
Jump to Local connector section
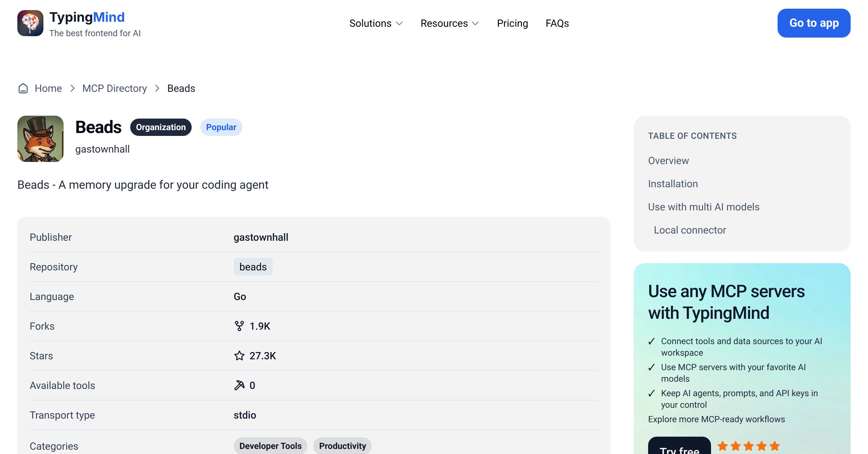coord(690,230)
